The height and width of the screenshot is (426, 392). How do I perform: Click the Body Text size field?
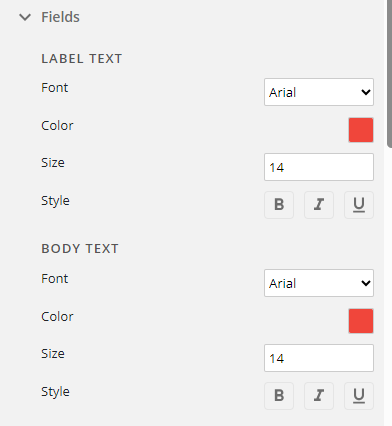pos(319,358)
